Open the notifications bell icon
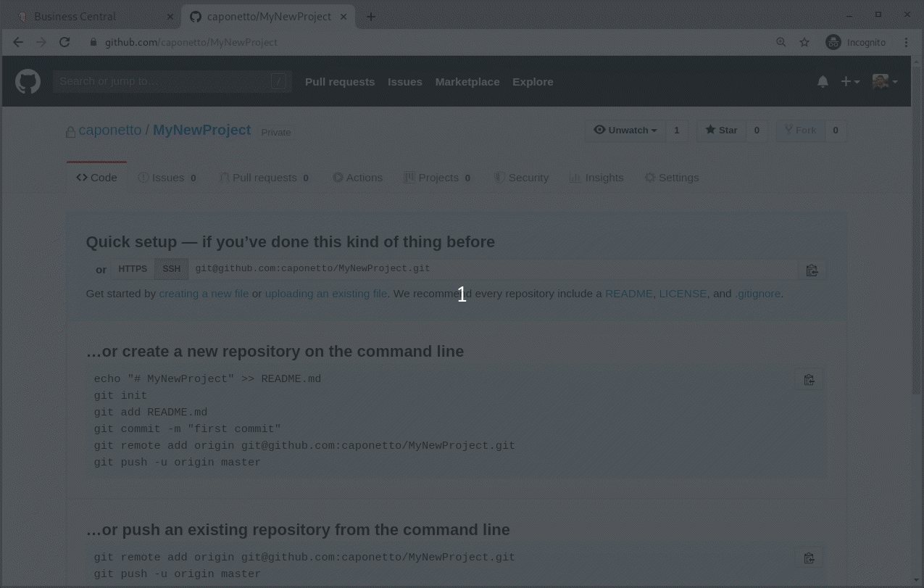 [823, 82]
